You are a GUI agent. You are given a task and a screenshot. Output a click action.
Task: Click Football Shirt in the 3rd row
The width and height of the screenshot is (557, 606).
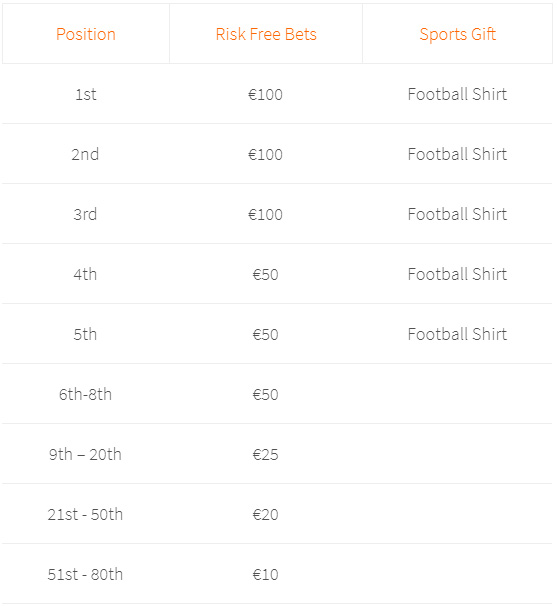(457, 214)
